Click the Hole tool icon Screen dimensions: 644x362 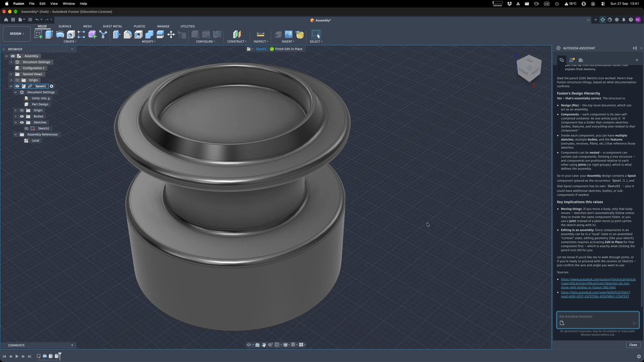pyautogui.click(x=71, y=34)
